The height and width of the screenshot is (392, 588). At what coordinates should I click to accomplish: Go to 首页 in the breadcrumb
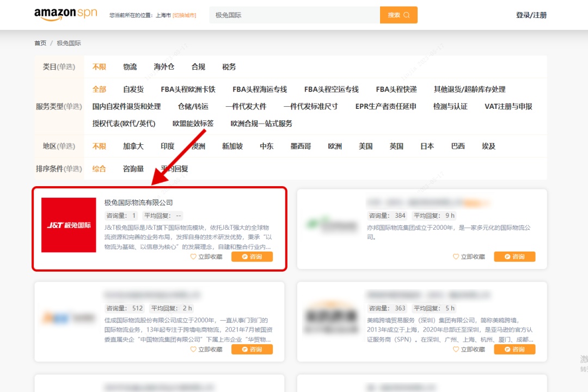pos(40,43)
